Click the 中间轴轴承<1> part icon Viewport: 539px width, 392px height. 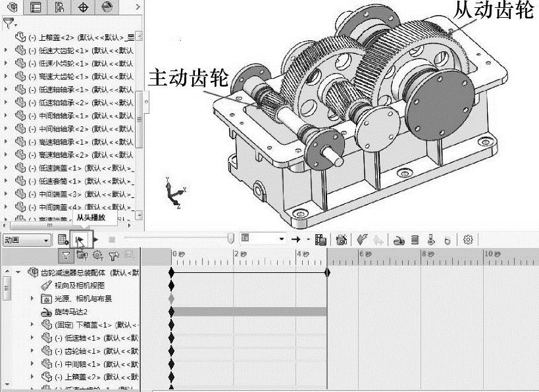20,116
